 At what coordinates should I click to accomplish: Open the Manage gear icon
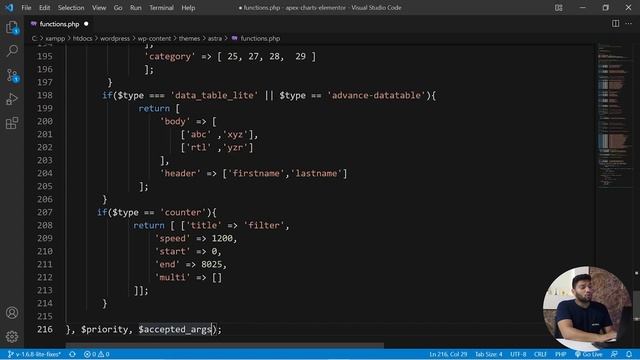click(x=12, y=336)
